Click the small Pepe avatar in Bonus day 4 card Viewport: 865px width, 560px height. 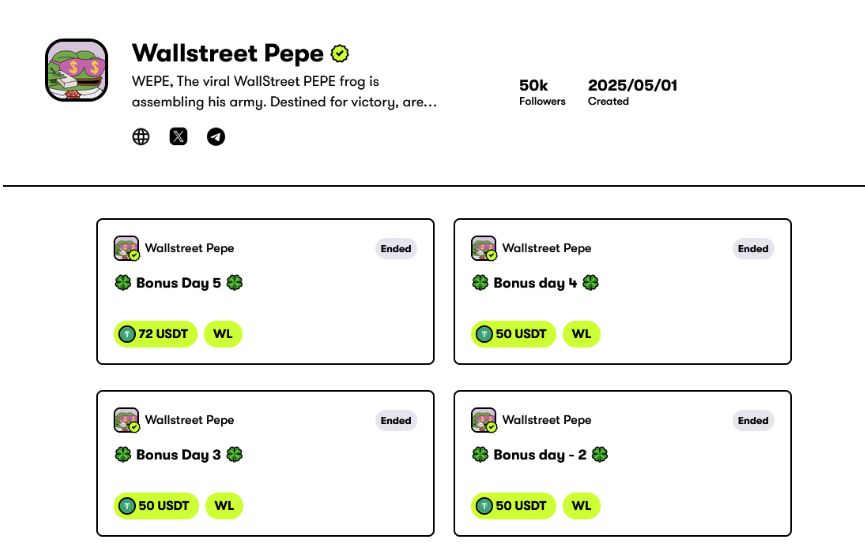483,248
